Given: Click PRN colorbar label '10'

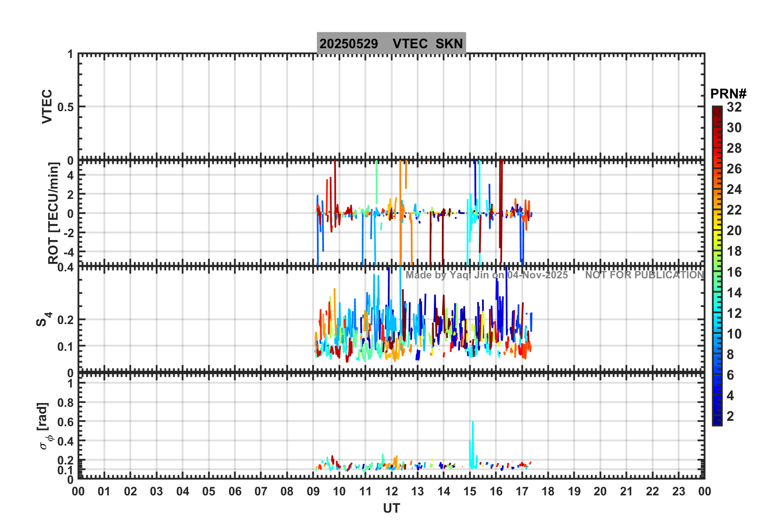Looking at the screenshot, I should pyautogui.click(x=734, y=334).
